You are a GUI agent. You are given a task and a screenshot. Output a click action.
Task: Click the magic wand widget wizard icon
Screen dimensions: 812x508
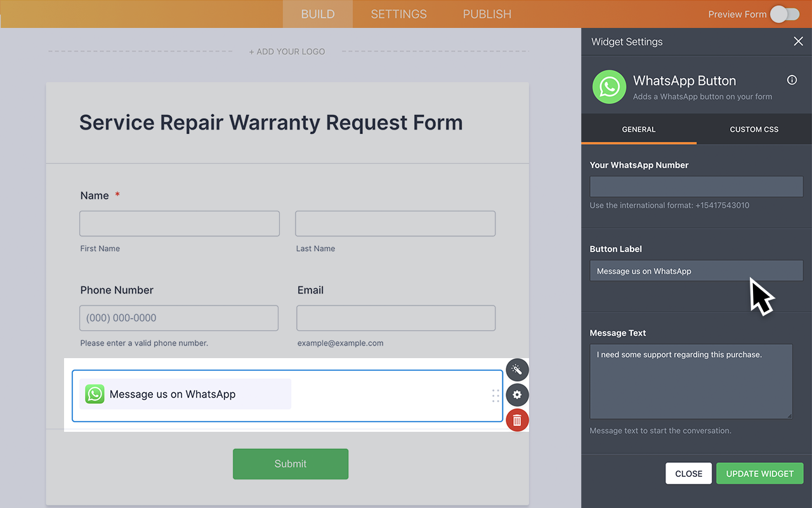[x=517, y=370]
